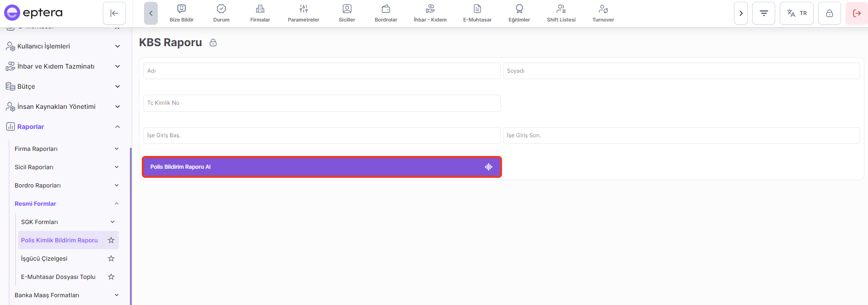Switch language with the TR button
This screenshot has height=305, width=868.
(x=796, y=13)
